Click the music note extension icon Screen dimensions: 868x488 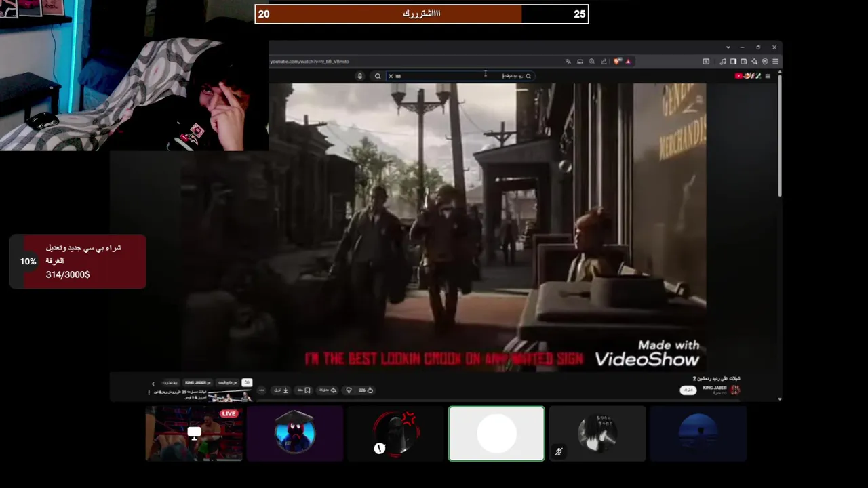pyautogui.click(x=723, y=62)
